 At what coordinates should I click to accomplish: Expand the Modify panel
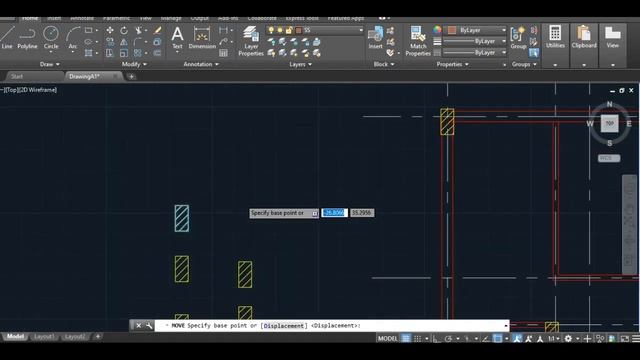[x=134, y=64]
